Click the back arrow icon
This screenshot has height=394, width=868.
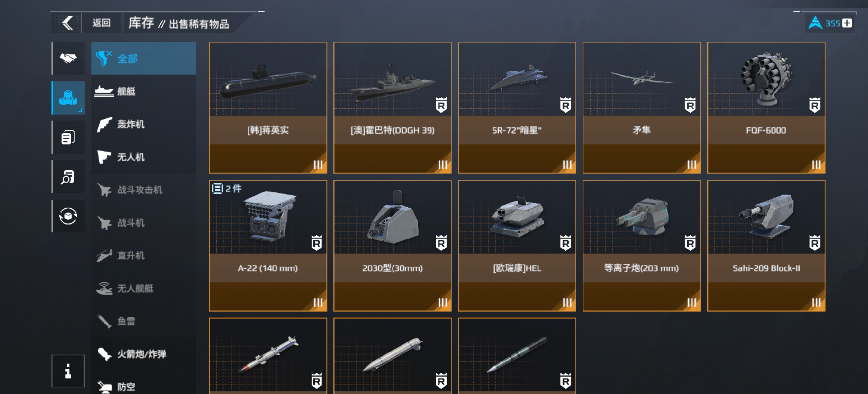(67, 23)
